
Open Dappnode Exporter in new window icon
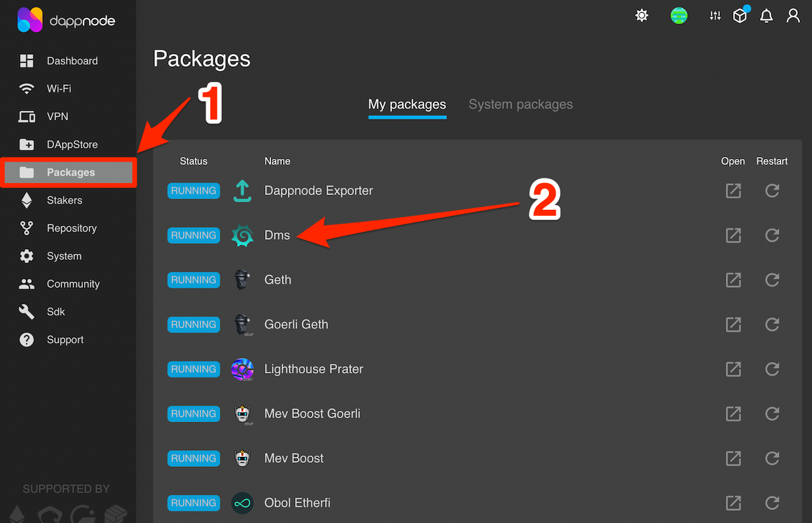coord(733,191)
